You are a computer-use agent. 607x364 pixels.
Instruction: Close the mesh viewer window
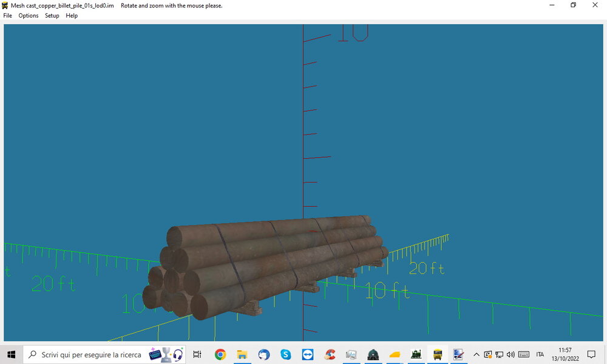click(595, 5)
